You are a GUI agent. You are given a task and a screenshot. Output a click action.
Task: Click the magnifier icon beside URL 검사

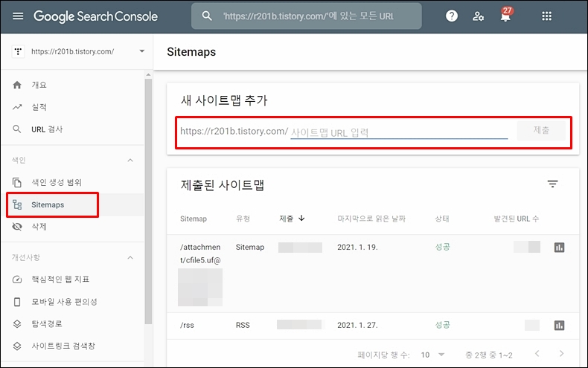pos(17,129)
